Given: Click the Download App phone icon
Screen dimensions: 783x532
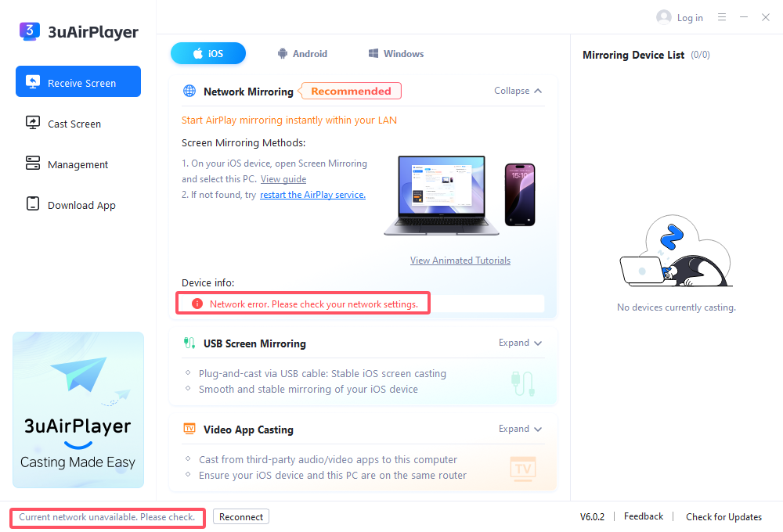Looking at the screenshot, I should coord(33,205).
